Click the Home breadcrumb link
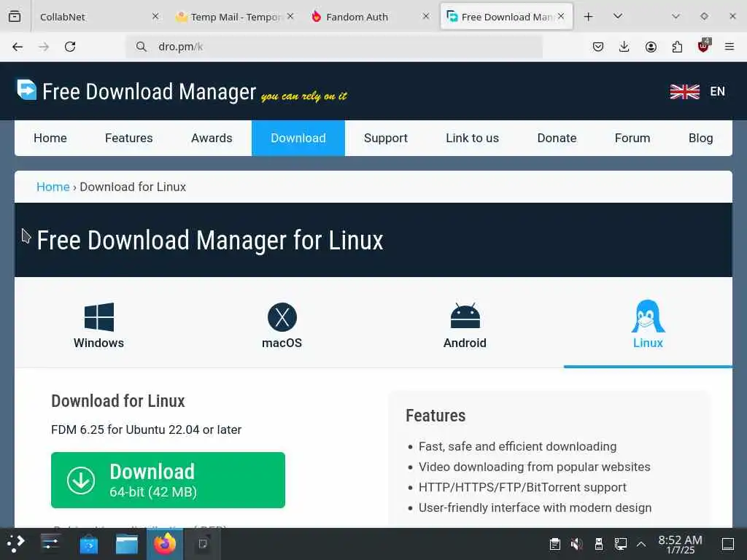 coord(53,187)
